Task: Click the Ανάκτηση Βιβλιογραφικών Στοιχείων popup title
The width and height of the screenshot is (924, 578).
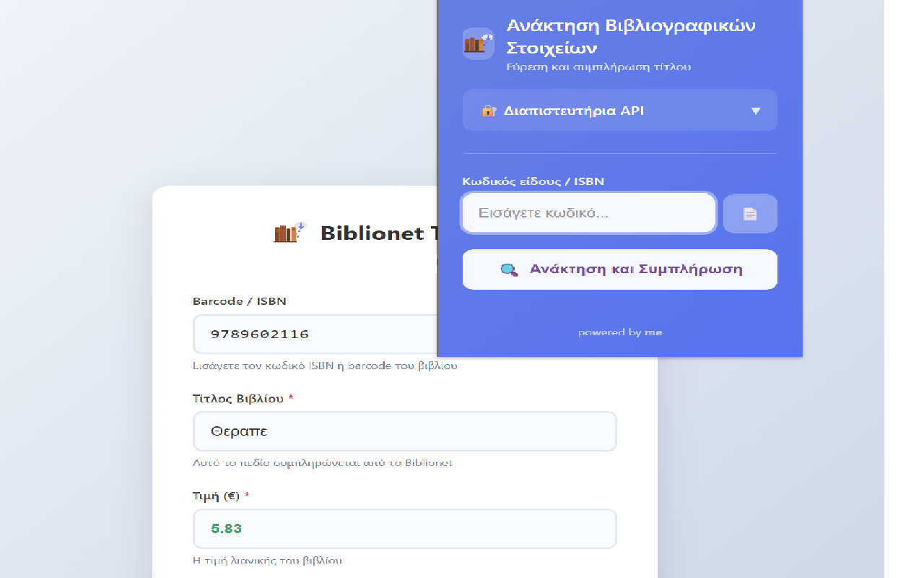Action: (630, 37)
